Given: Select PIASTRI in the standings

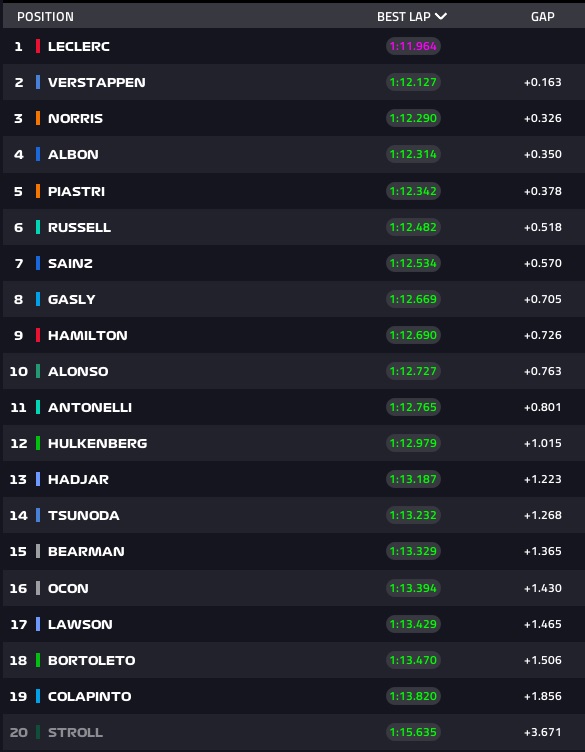Looking at the screenshot, I should pyautogui.click(x=76, y=191).
